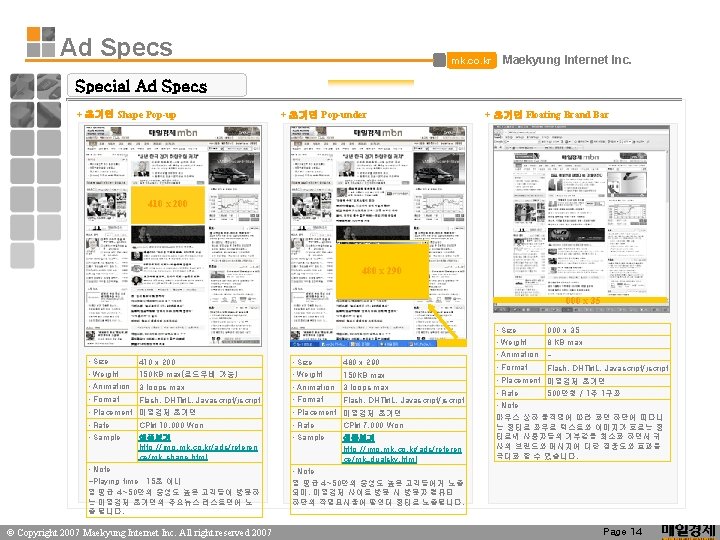Click Floating Brand Bar Rate value cell

point(608,394)
